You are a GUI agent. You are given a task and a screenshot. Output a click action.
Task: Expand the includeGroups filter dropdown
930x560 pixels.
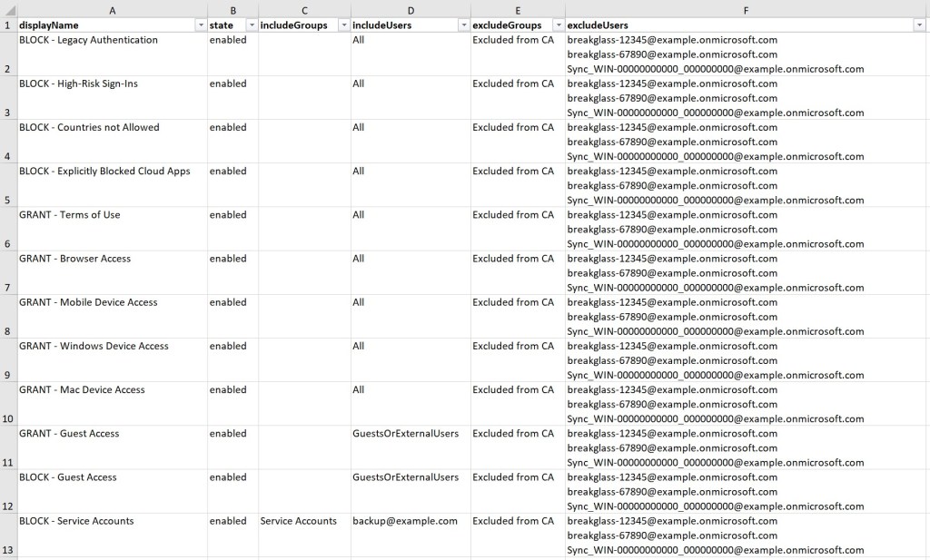[343, 25]
